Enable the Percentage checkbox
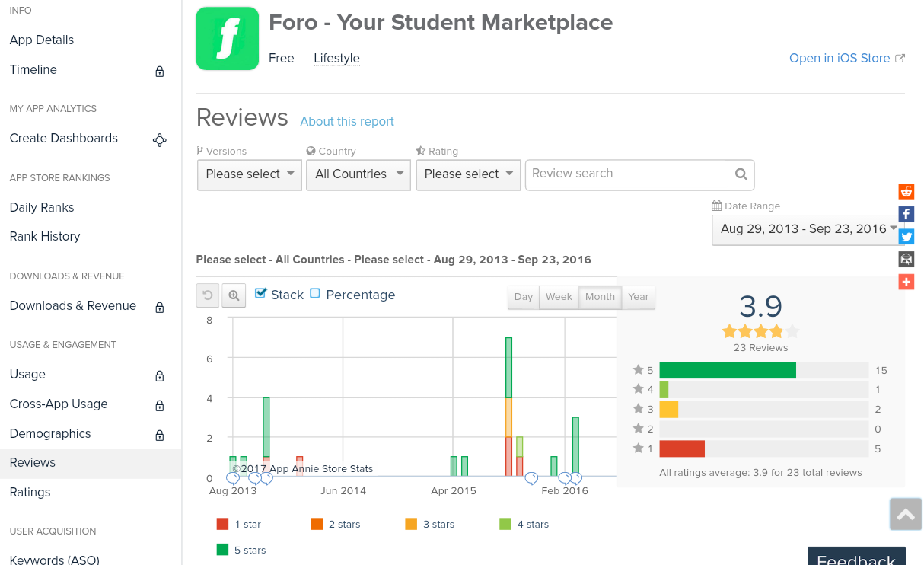 [315, 294]
